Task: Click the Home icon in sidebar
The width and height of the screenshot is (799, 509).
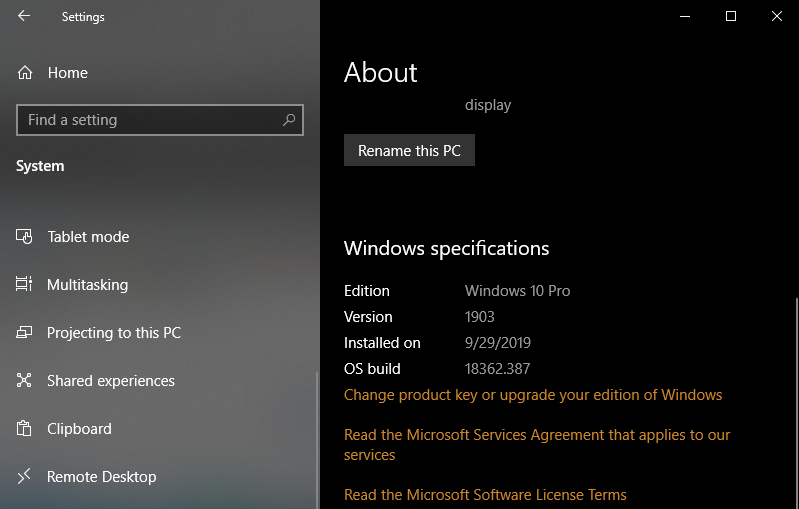Action: 25,73
